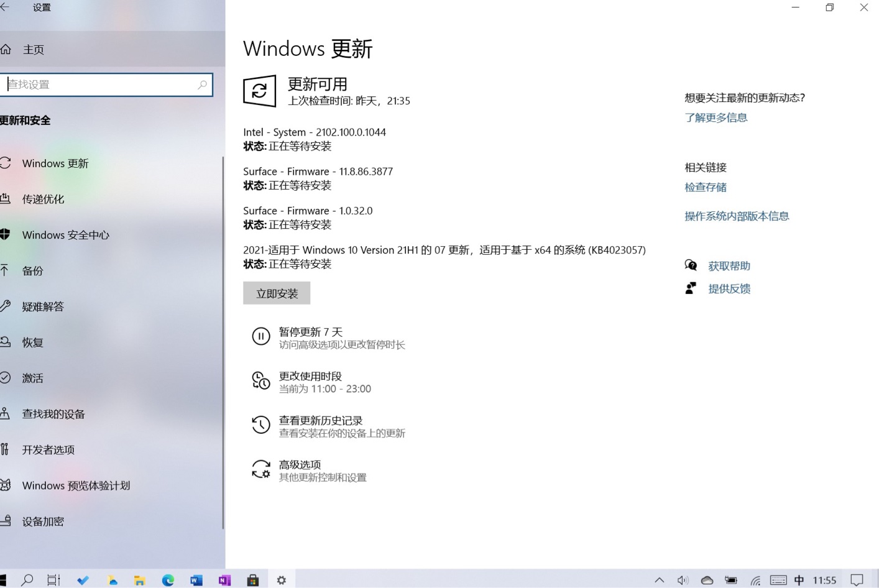Viewport: 879px width, 588px height.
Task: Open Task View on taskbar
Action: click(x=53, y=580)
